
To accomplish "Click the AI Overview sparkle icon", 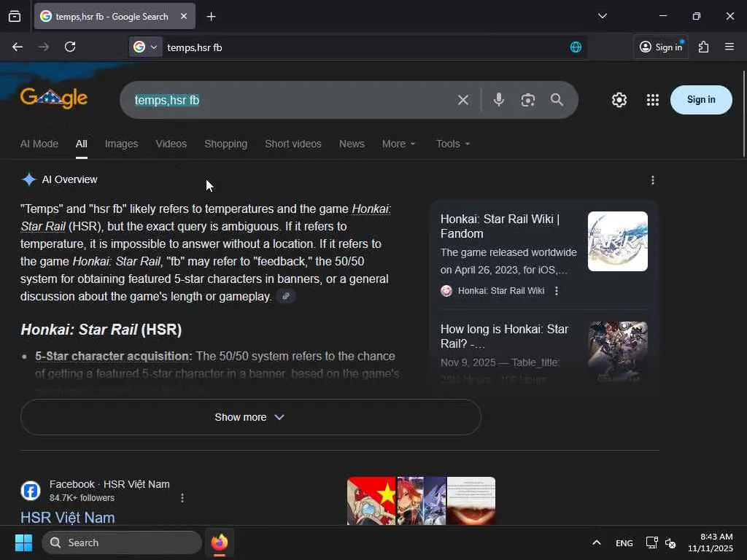I will pyautogui.click(x=29, y=179).
